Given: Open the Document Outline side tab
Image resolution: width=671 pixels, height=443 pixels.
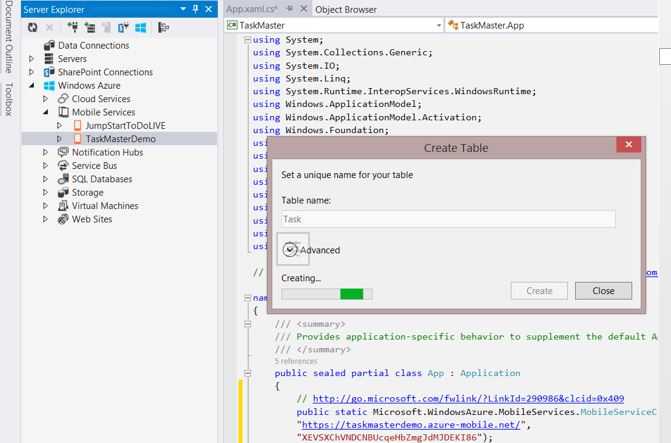Looking at the screenshot, I should click(x=9, y=38).
